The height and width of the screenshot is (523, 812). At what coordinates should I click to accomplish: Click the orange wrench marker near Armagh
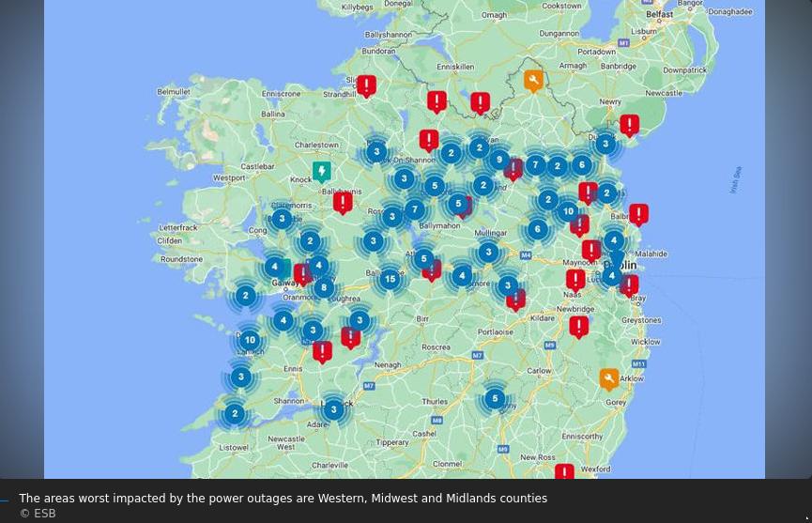[533, 82]
